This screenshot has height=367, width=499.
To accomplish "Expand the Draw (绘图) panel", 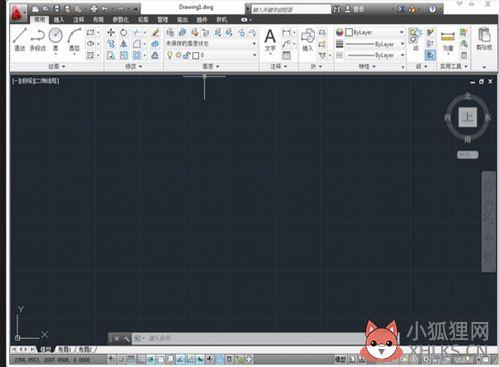I will pyautogui.click(x=57, y=67).
